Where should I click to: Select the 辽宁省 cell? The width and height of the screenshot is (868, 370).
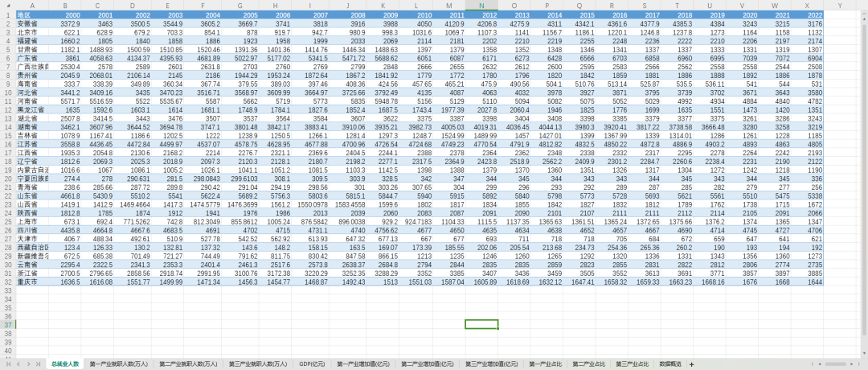point(31,161)
